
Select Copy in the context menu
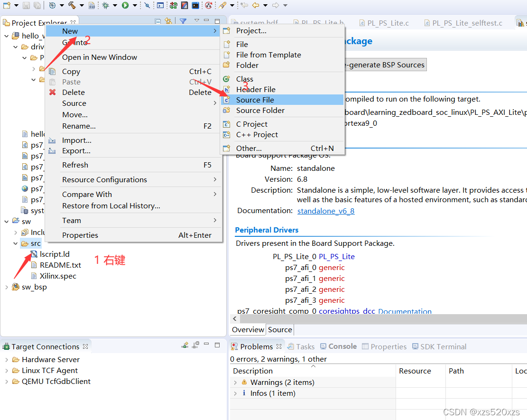point(133,72)
